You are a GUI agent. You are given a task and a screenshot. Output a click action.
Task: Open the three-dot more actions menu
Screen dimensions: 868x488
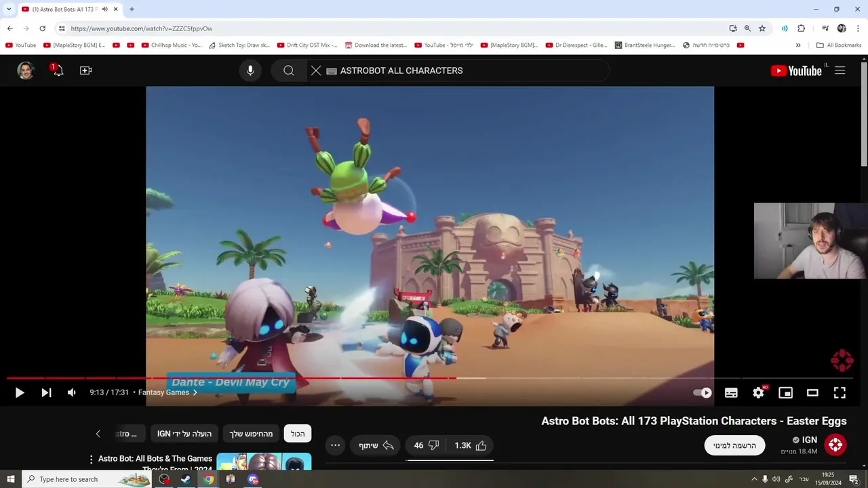[x=335, y=445]
